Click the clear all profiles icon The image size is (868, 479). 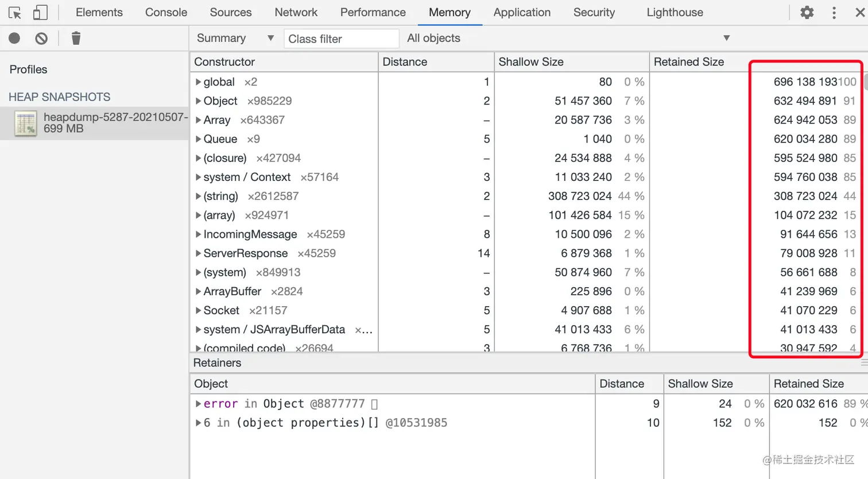coord(41,38)
